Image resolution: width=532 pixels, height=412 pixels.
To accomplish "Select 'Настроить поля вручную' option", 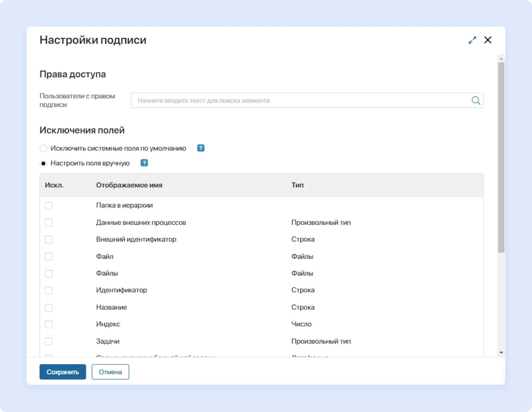I will pos(44,163).
